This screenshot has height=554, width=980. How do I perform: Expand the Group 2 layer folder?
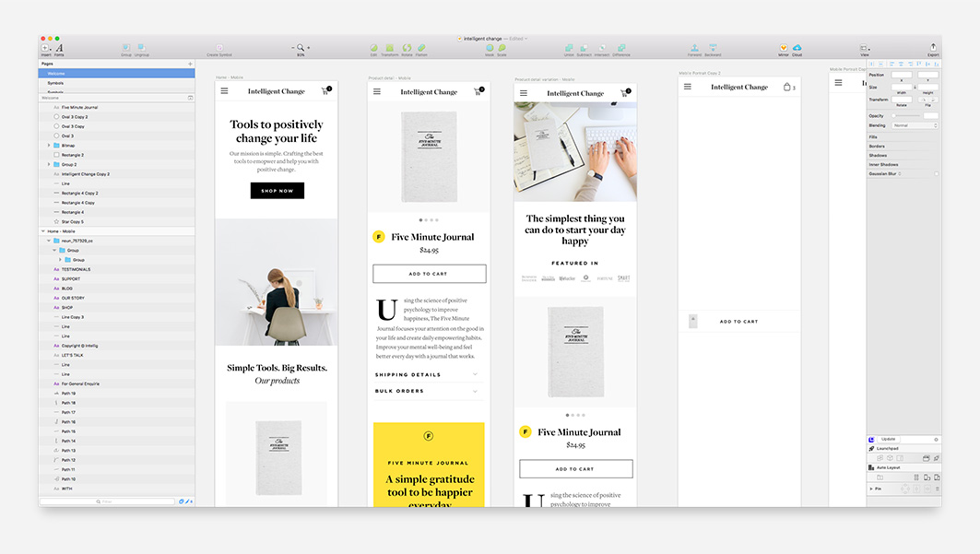(x=49, y=164)
